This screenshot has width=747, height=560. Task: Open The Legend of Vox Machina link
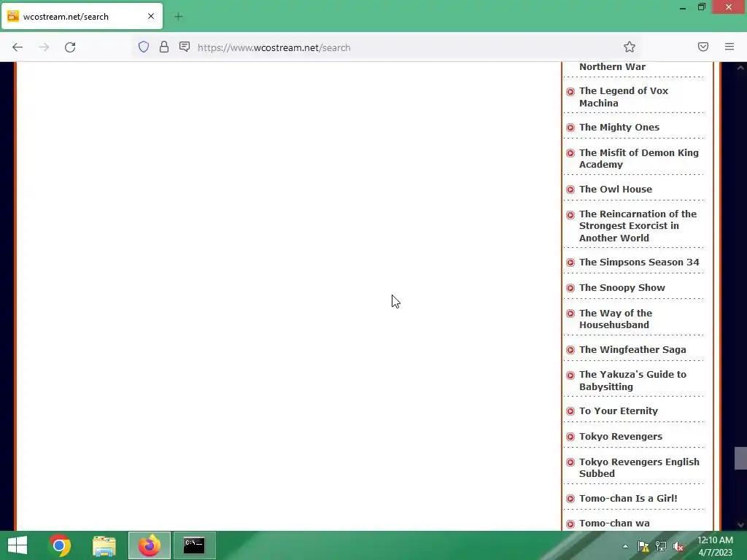624,97
